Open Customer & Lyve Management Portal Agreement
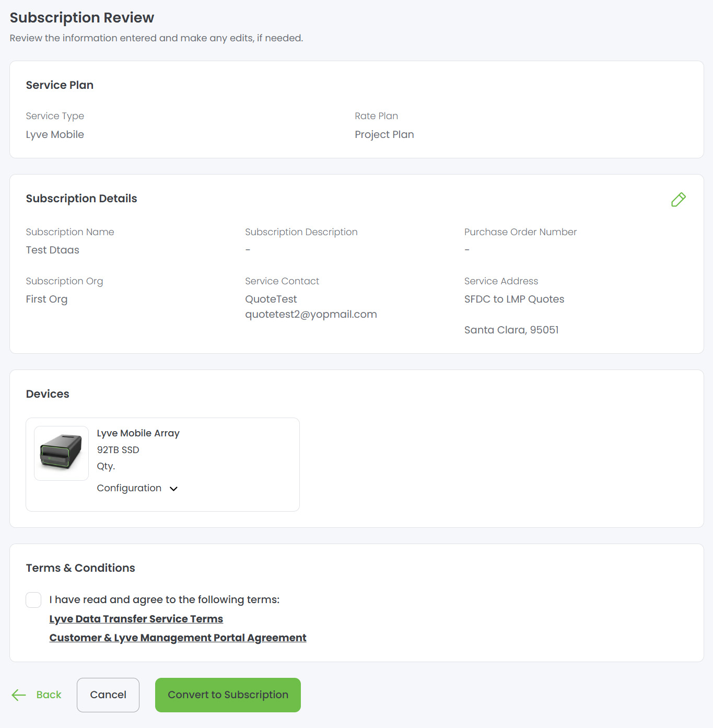Viewport: 713px width, 728px height. (x=178, y=638)
